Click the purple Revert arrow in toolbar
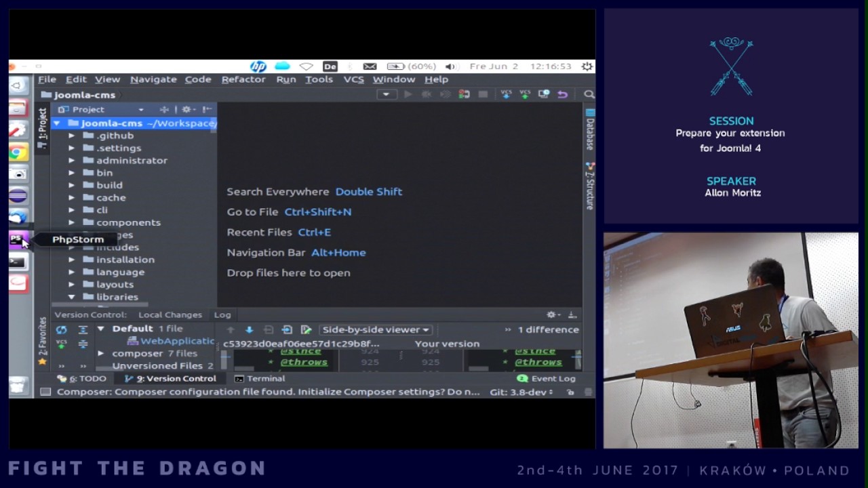 coord(562,94)
